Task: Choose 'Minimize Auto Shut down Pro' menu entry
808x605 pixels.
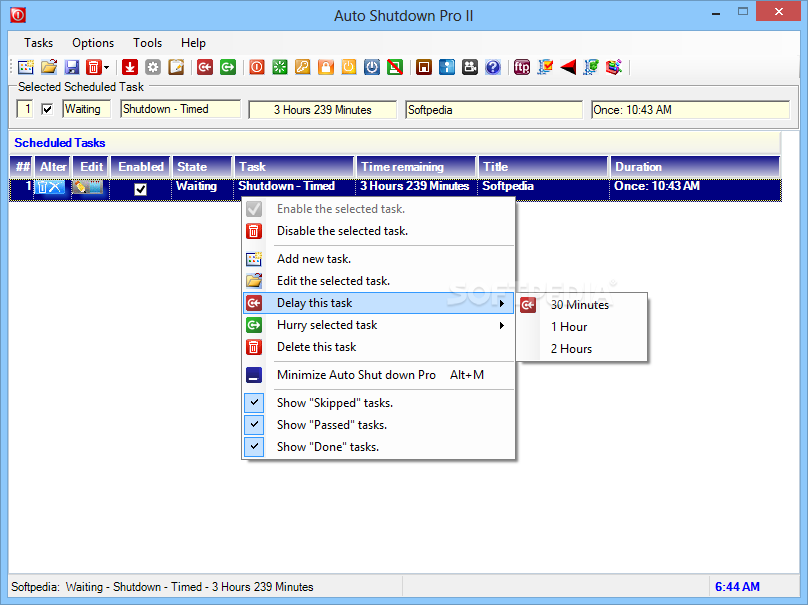Action: tap(379, 375)
